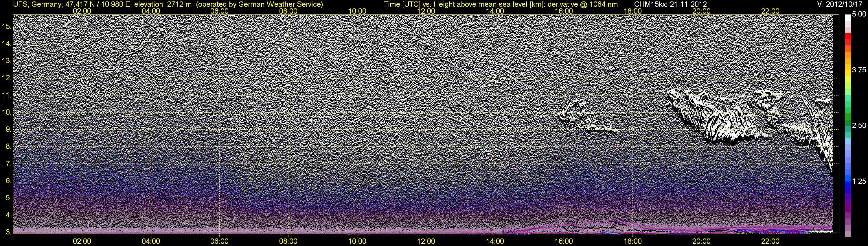Viewport: 868px width, 246px height.
Task: Click the colorbar value '5.00'
Action: 859,14
